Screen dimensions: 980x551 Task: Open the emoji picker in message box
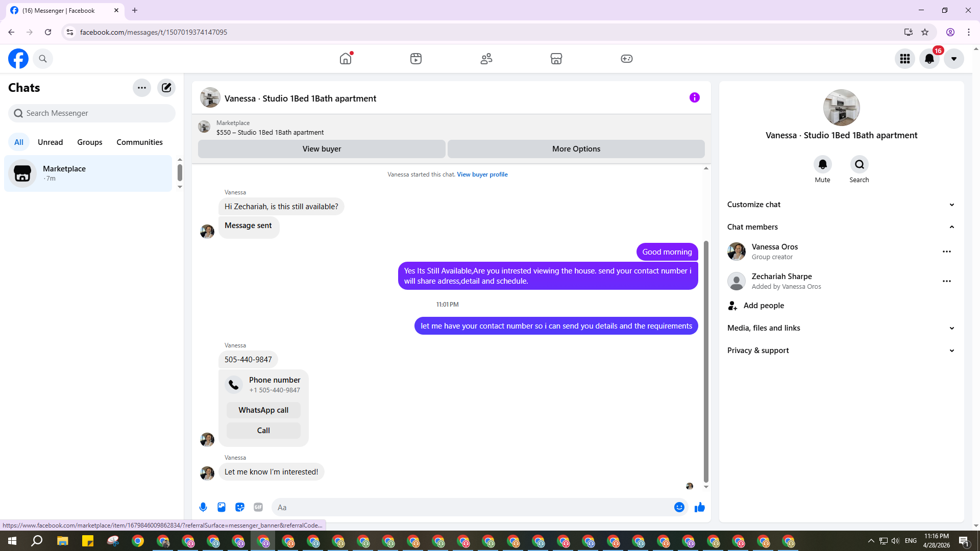point(679,507)
